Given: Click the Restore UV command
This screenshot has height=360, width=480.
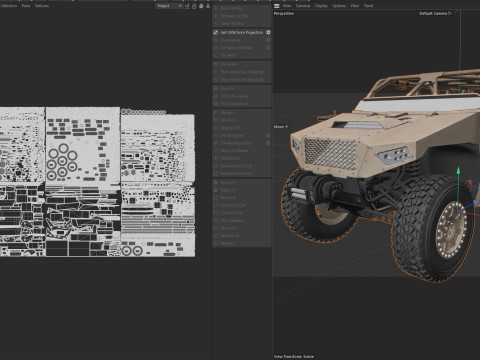Looking at the screenshot, I should (x=242, y=236).
